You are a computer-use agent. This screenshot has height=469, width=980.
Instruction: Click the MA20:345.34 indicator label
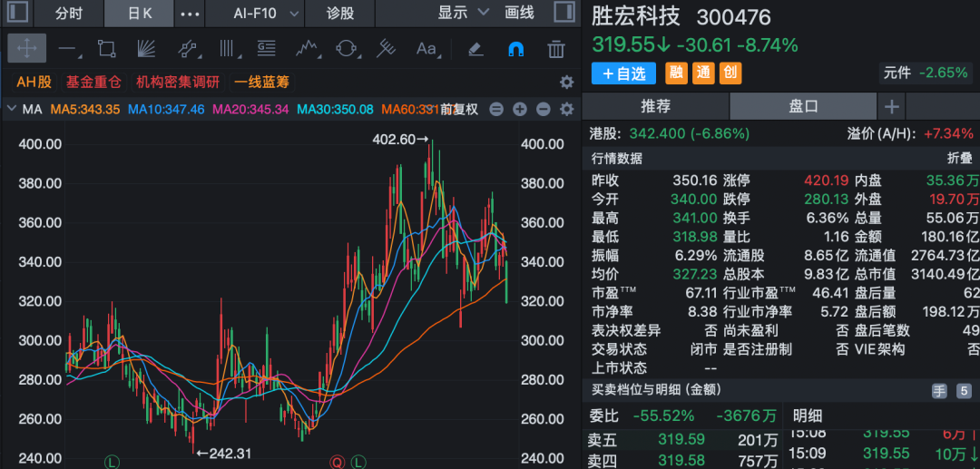[x=250, y=109]
